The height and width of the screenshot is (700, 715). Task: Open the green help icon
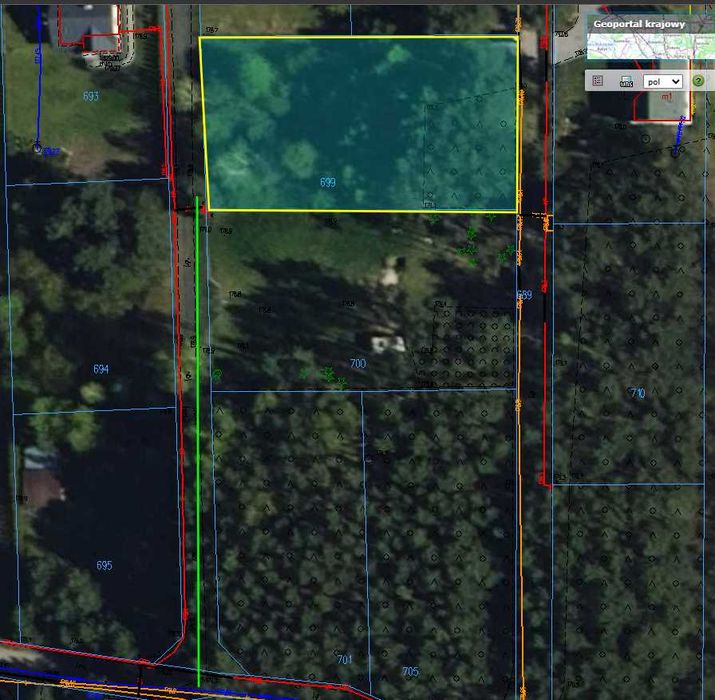698,81
